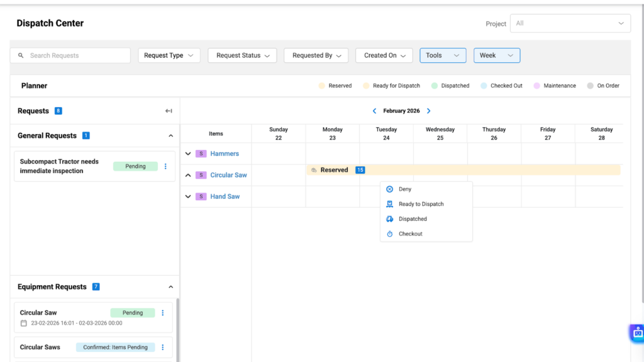Screen dimensions: 644x362
Task: Open the Hand Saw item link
Action: click(x=225, y=196)
